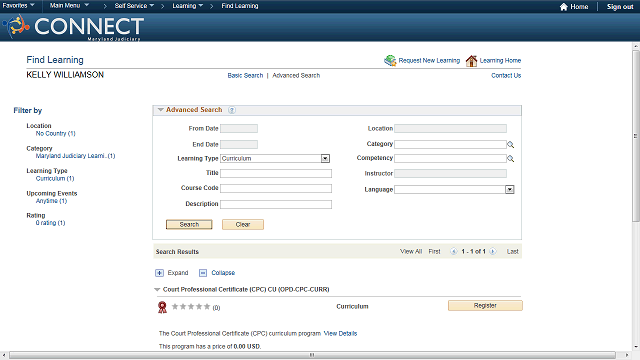The width and height of the screenshot is (640, 360).
Task: Click the Competency lookup magnifier icon
Action: point(510,158)
